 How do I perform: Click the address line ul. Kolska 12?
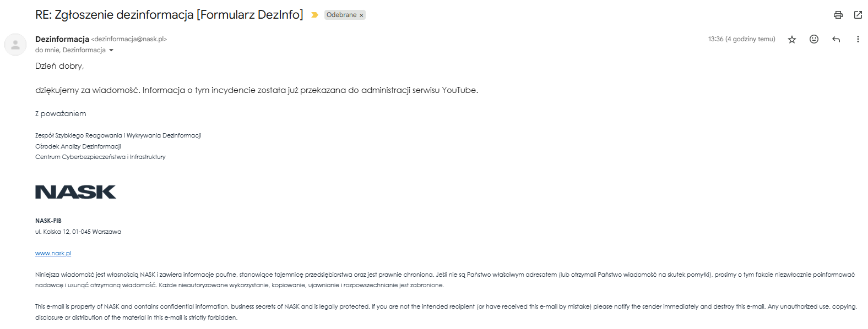click(x=78, y=232)
